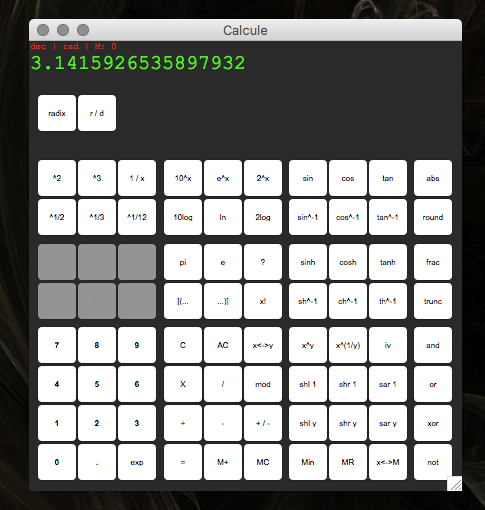Click the sinh button
Screen dimensions: 485x510
tap(308, 262)
